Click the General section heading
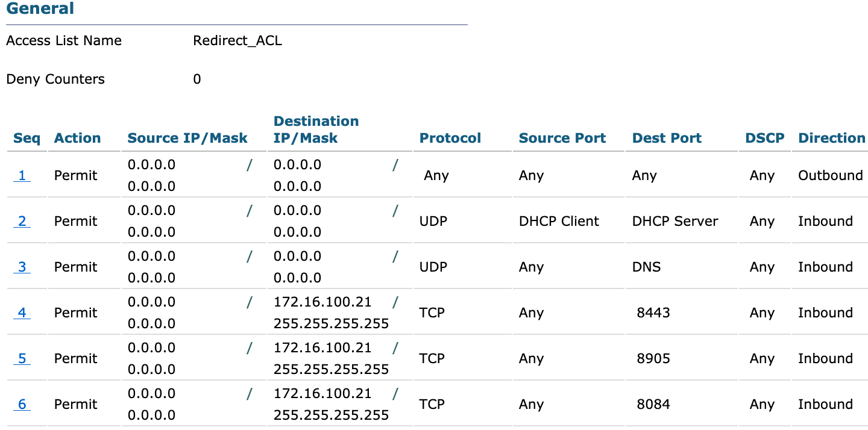 point(40,9)
